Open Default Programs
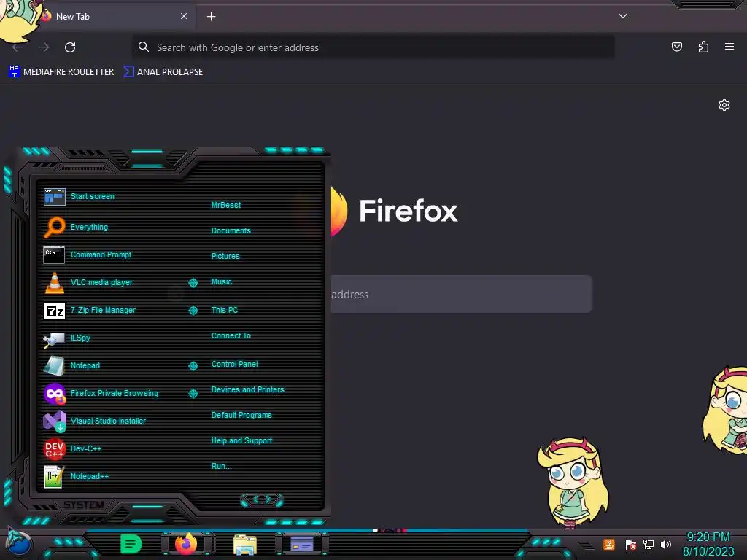 tap(241, 415)
